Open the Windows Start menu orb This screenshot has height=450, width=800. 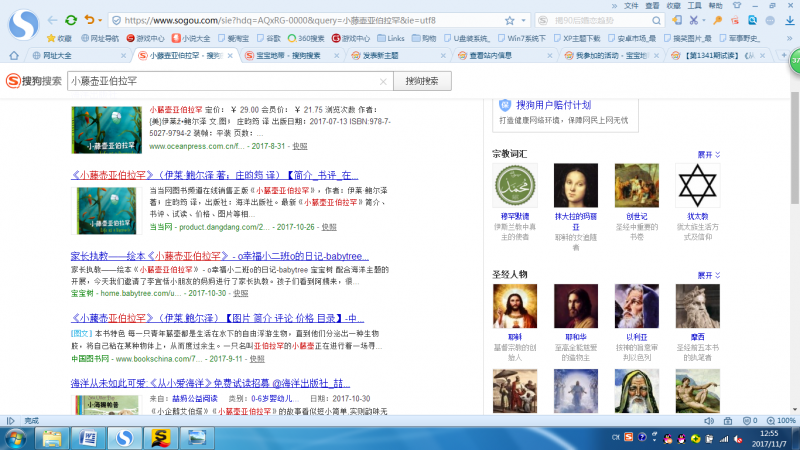tap(17, 438)
